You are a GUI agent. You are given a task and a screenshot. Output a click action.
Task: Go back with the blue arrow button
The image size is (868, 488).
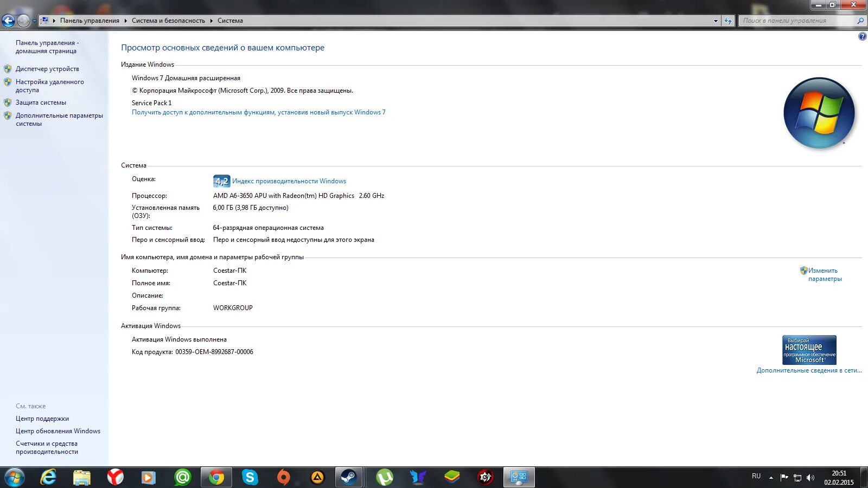8,21
